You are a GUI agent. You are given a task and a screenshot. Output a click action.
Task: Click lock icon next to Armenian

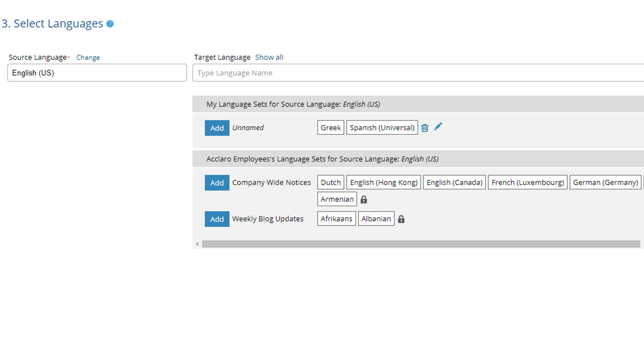pos(364,200)
